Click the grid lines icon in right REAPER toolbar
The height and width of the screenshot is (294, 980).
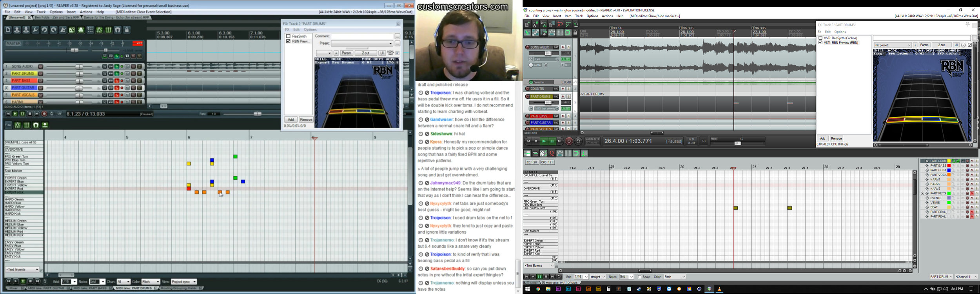pos(560,33)
